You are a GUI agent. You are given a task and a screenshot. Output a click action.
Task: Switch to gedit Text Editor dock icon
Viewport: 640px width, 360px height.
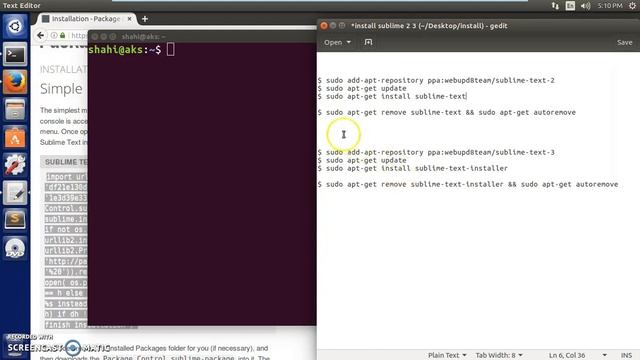point(15,193)
